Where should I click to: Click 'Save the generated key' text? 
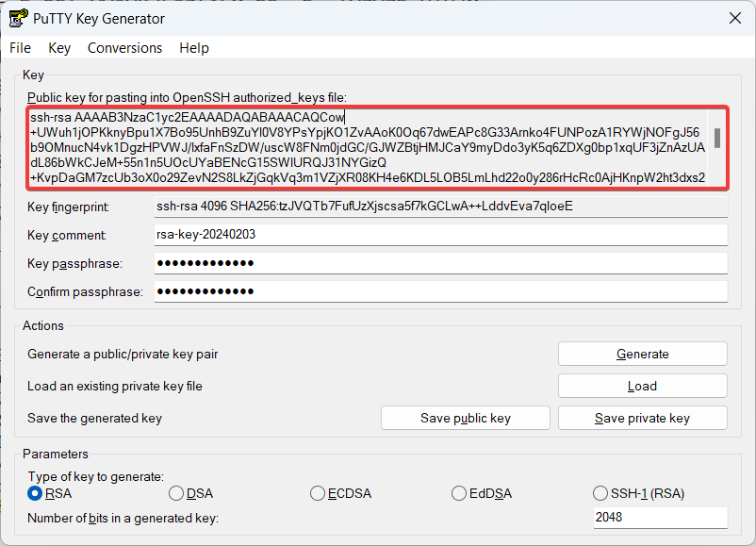click(94, 418)
